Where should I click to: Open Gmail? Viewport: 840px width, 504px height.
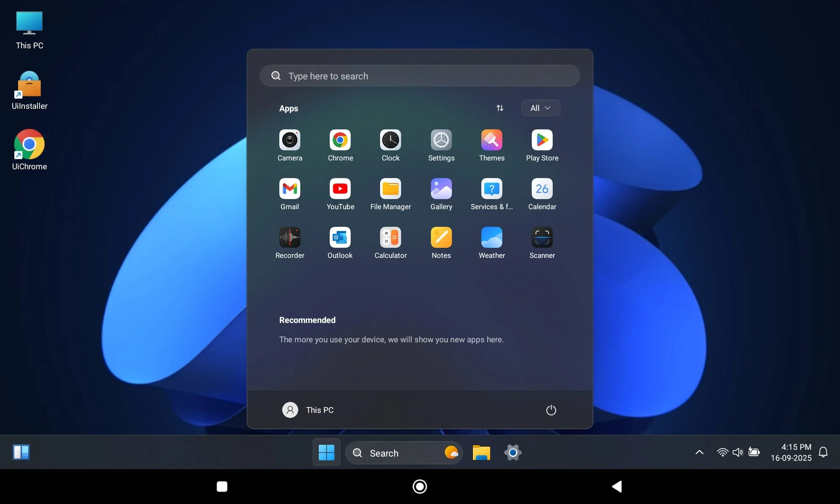290,189
